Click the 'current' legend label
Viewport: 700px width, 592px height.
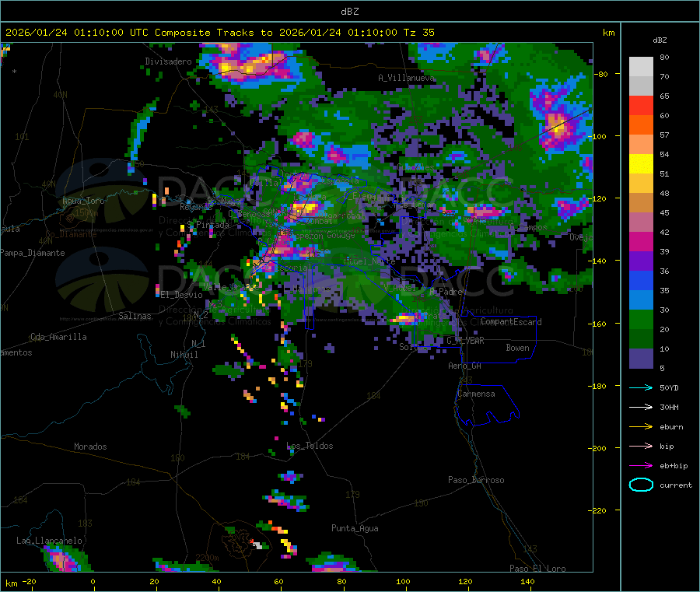[x=676, y=485]
